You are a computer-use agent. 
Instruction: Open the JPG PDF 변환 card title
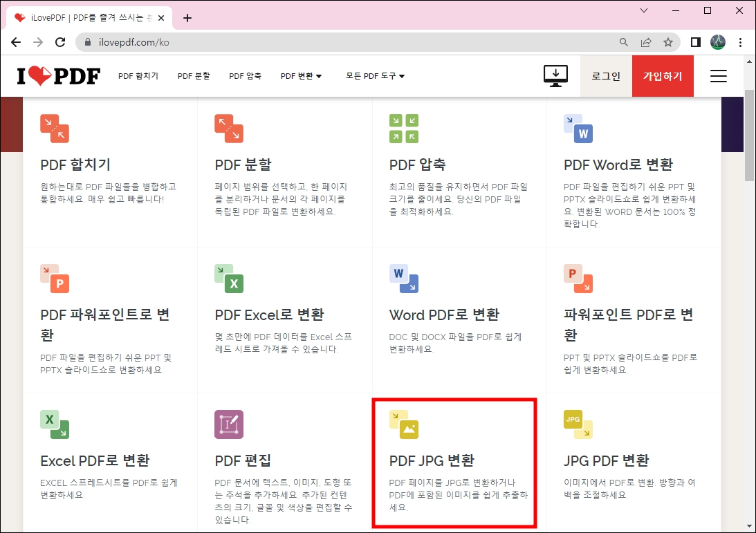click(x=607, y=460)
